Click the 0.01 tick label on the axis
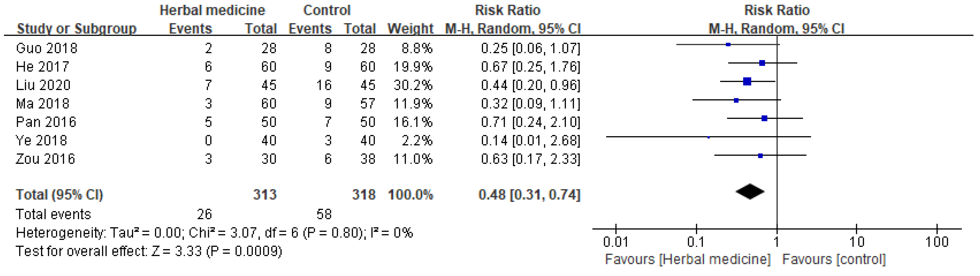Viewport: 980px width, 276px height. (x=616, y=242)
